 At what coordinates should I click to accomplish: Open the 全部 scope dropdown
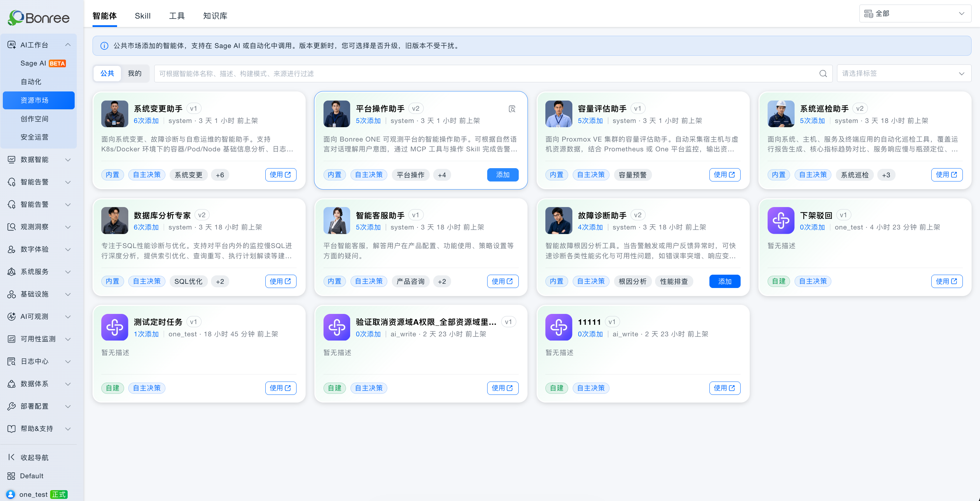click(915, 14)
